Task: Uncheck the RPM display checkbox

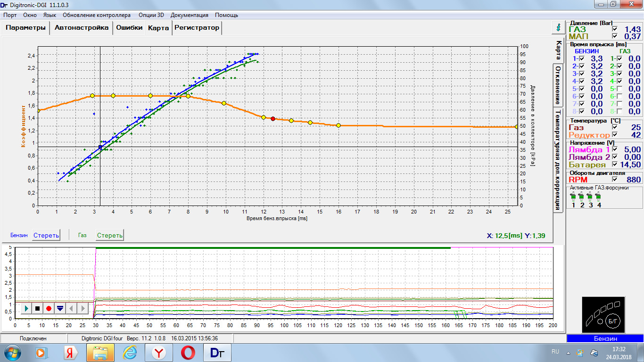Action: coord(614,180)
